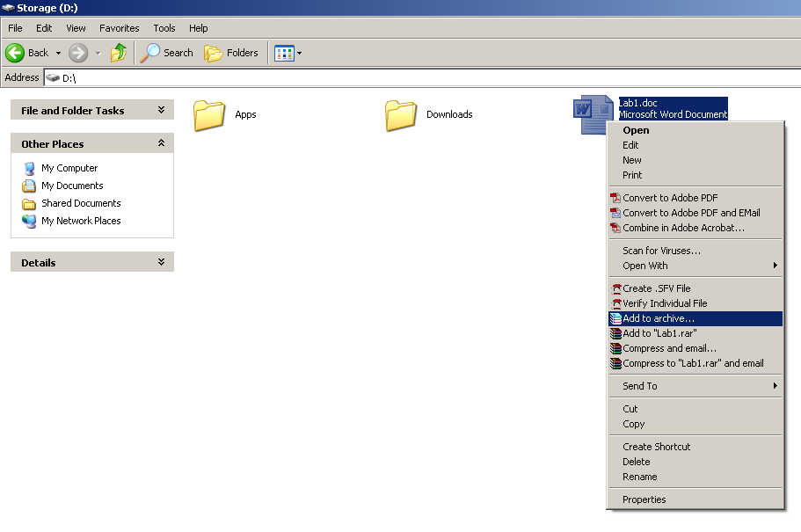
Task: Choose Delete from the context menu
Action: (695, 462)
